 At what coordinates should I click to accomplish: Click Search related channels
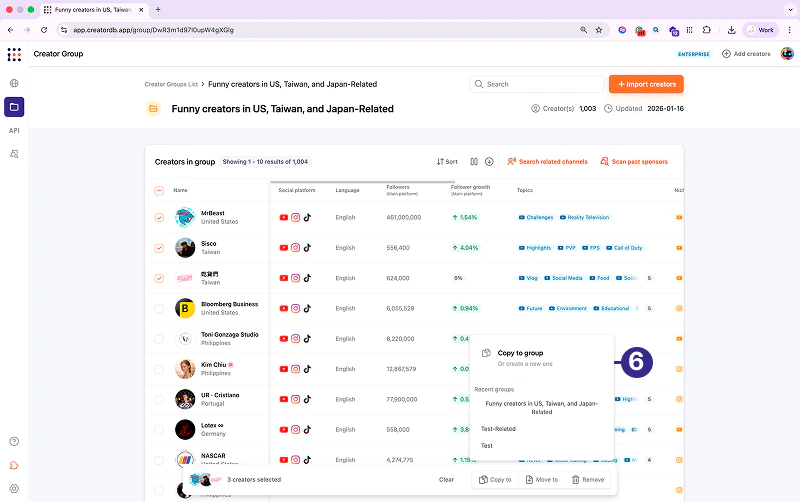coord(547,162)
